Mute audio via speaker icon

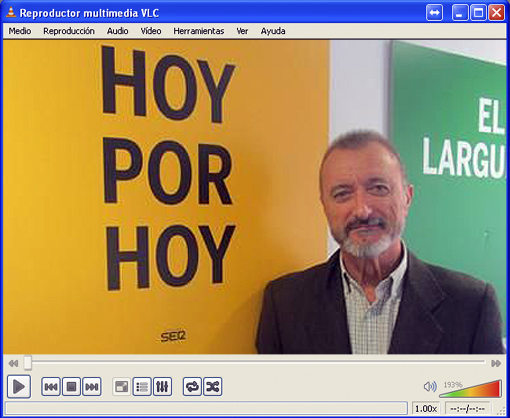point(430,387)
